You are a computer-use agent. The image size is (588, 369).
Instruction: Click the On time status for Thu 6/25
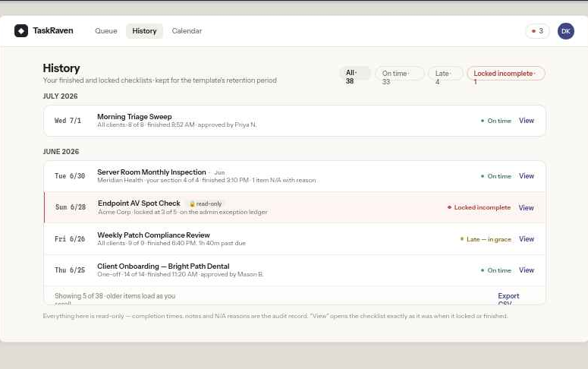(495, 270)
